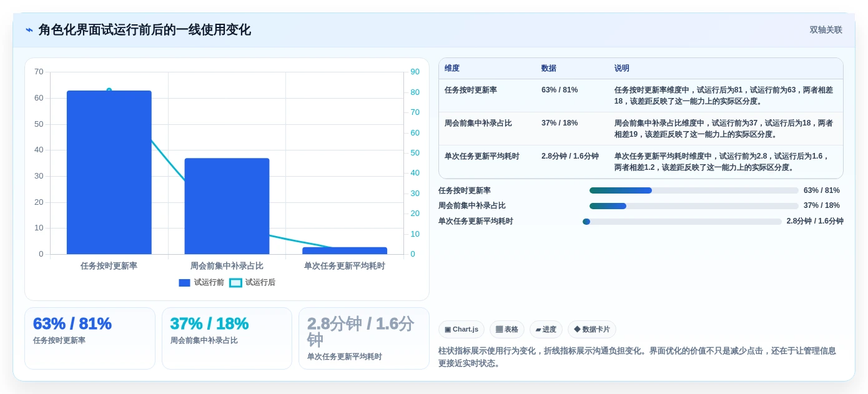Click left axis tick label 70
Viewport: 868px width, 394px height.
click(39, 72)
